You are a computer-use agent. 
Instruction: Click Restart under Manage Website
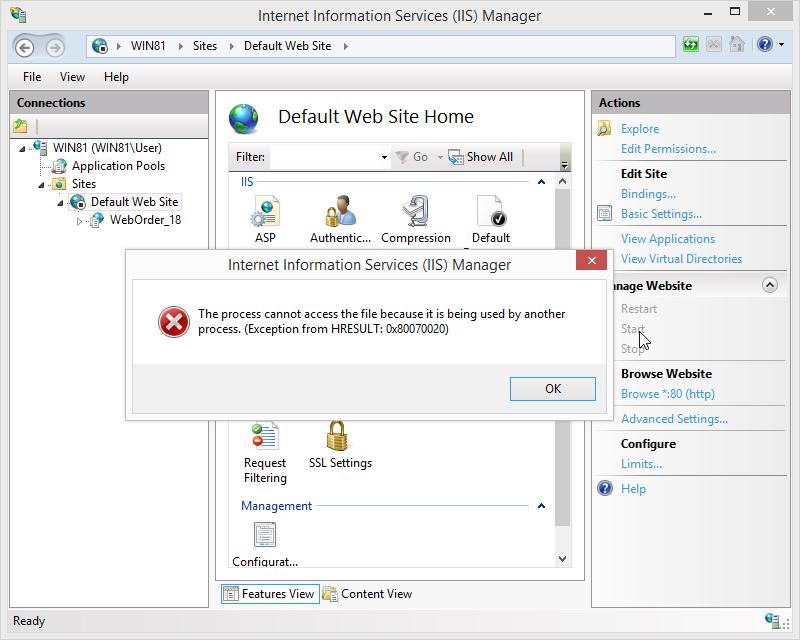639,308
